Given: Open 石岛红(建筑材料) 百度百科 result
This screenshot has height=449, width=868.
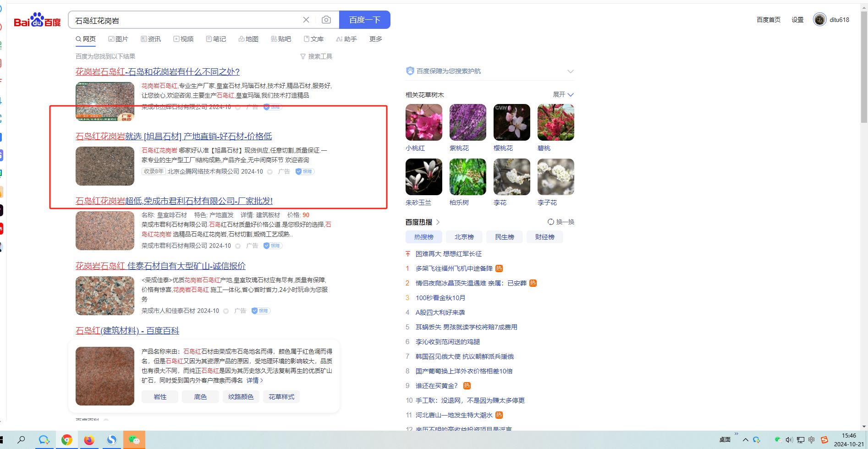Looking at the screenshot, I should tap(127, 331).
